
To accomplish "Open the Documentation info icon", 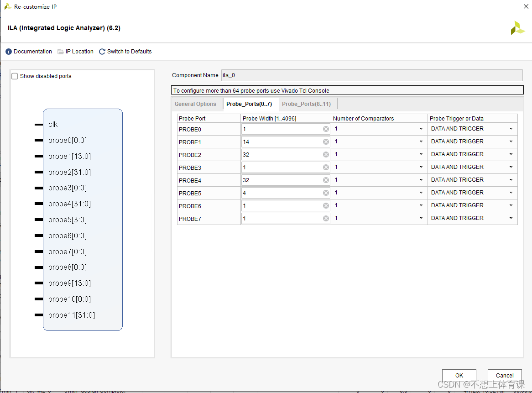I will 9,52.
